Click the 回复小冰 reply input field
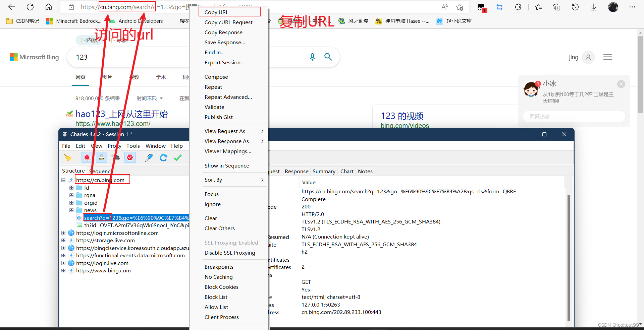This screenshot has height=330, width=644. 574,116
